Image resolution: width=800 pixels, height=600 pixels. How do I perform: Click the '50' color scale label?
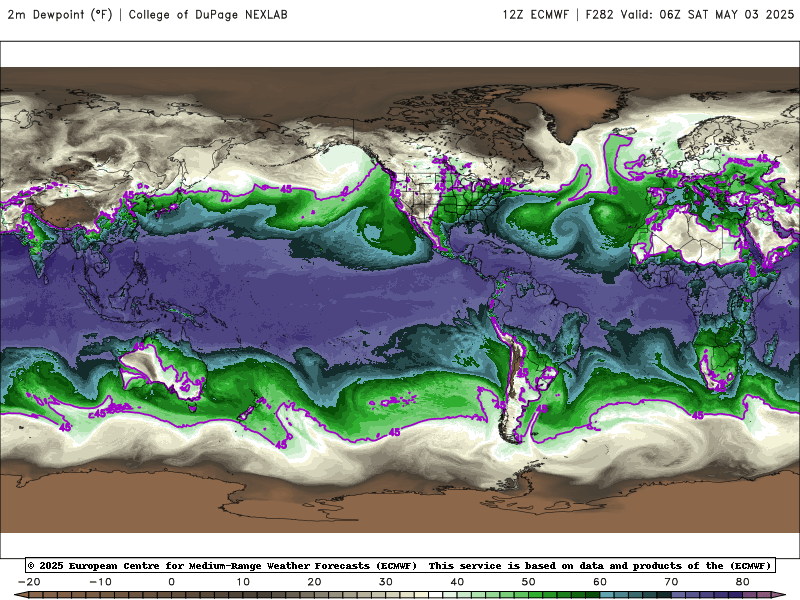click(x=529, y=582)
